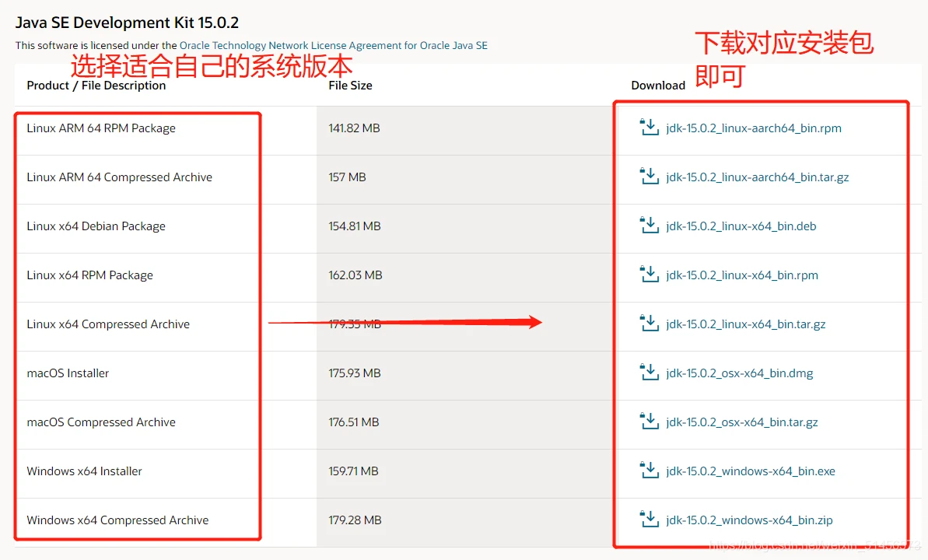Select the Linux ARM 64 Compressed Archive text
The image size is (928, 560).
(120, 177)
